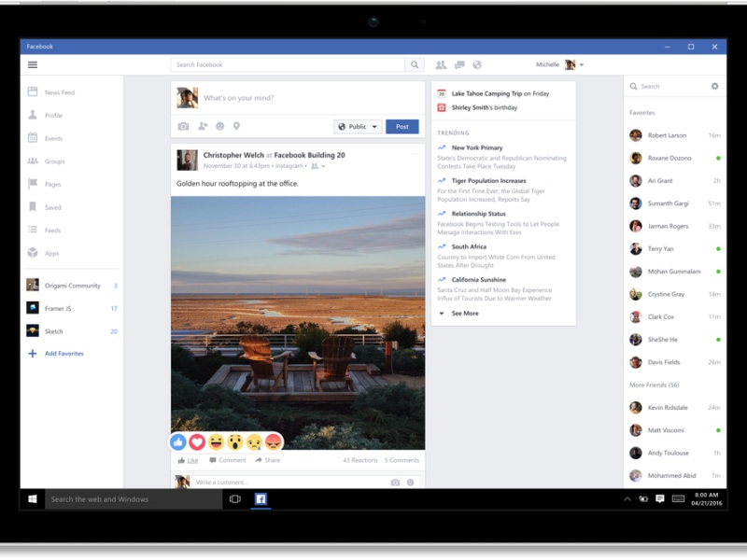Click the Write a comment field
Screen dimensions: 747x560
(x=290, y=483)
